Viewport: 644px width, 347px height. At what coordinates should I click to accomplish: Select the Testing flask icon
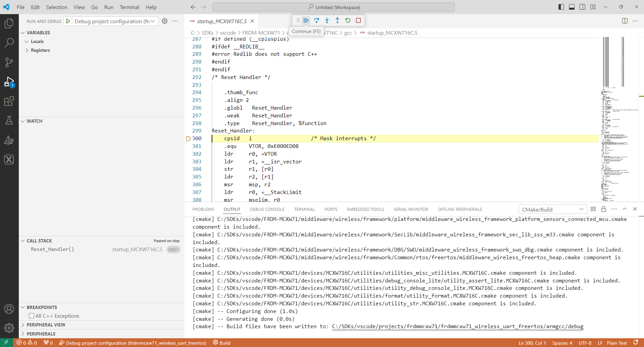tap(9, 120)
